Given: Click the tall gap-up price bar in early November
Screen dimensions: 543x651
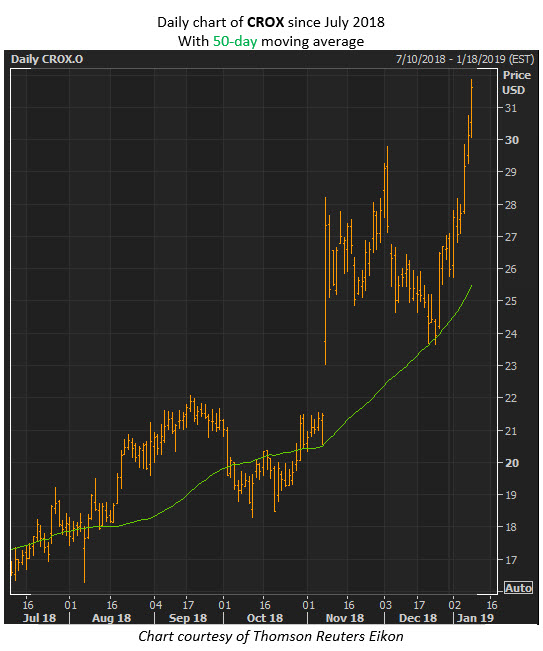Looking at the screenshot, I should coord(325,281).
